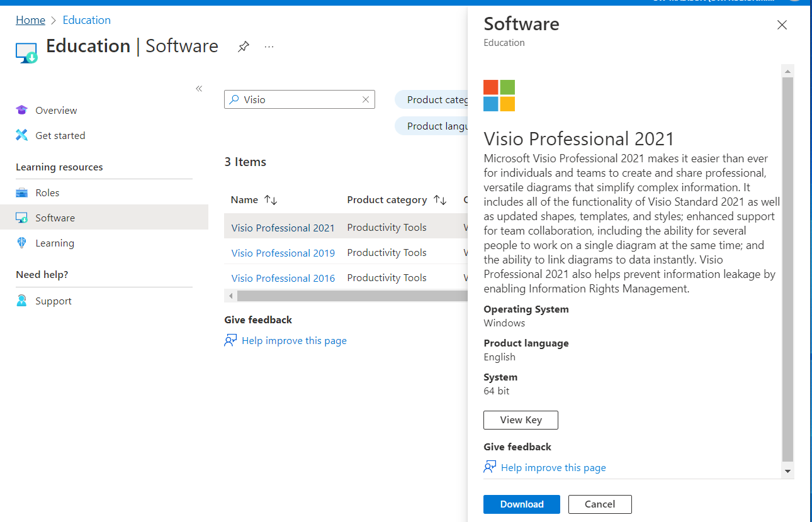Collapse the left navigation with double chevron
Image resolution: width=812 pixels, height=522 pixels.
click(199, 89)
